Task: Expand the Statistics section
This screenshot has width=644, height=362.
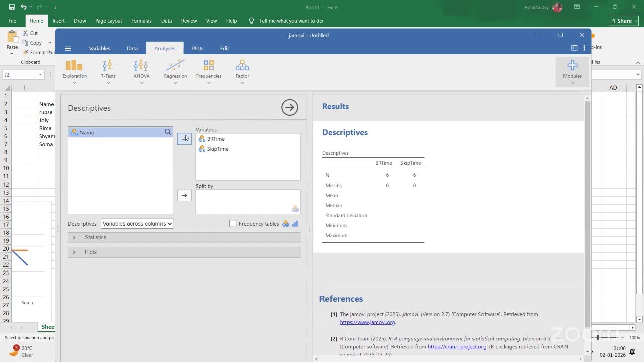Action: point(184,237)
